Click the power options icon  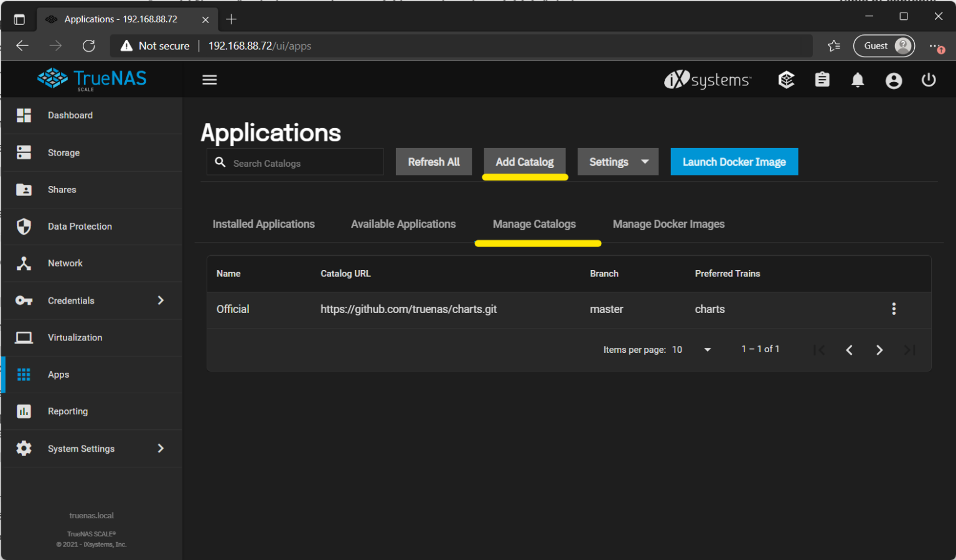tap(929, 80)
